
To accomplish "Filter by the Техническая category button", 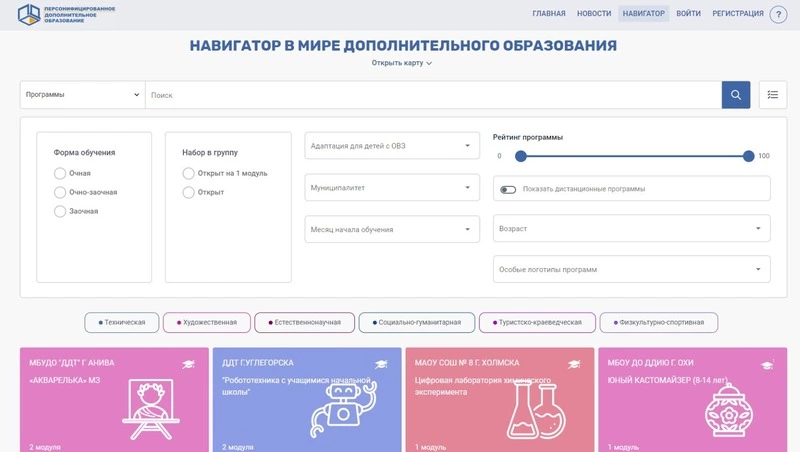I will (122, 323).
